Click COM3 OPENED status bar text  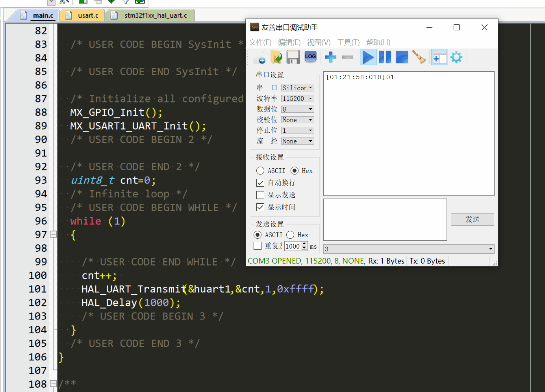point(306,261)
